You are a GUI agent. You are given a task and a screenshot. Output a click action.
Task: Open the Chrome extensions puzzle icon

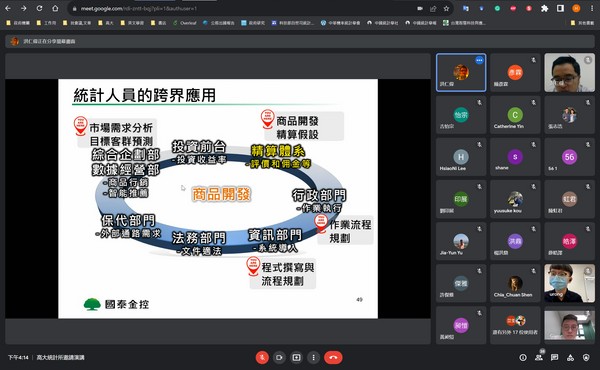point(544,8)
